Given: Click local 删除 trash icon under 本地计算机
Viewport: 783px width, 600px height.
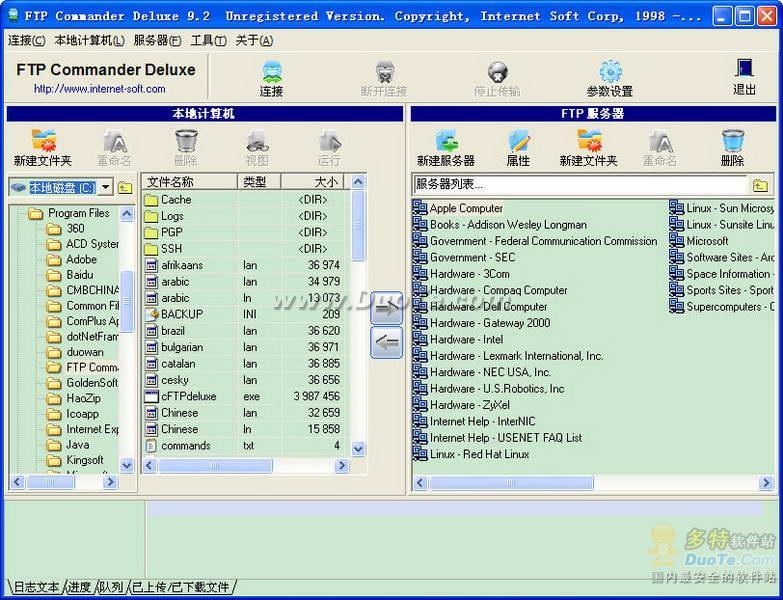Looking at the screenshot, I should pyautogui.click(x=186, y=148).
